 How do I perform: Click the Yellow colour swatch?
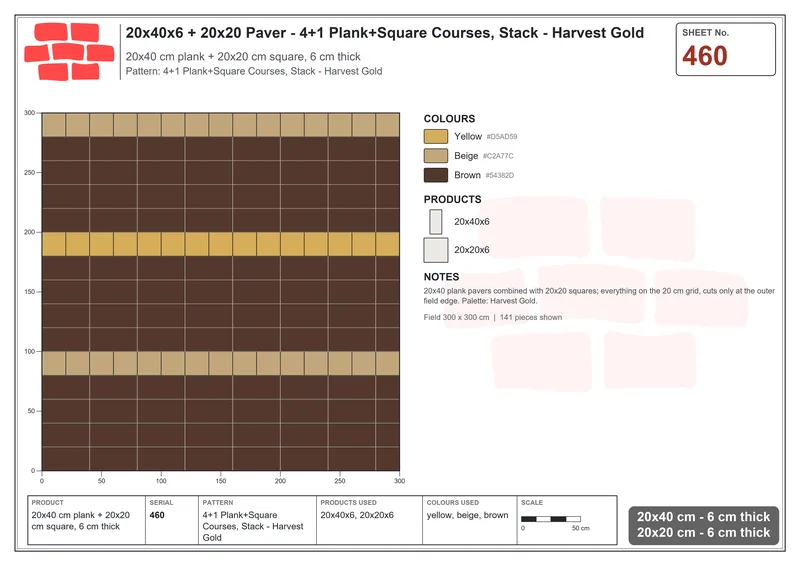click(x=436, y=136)
